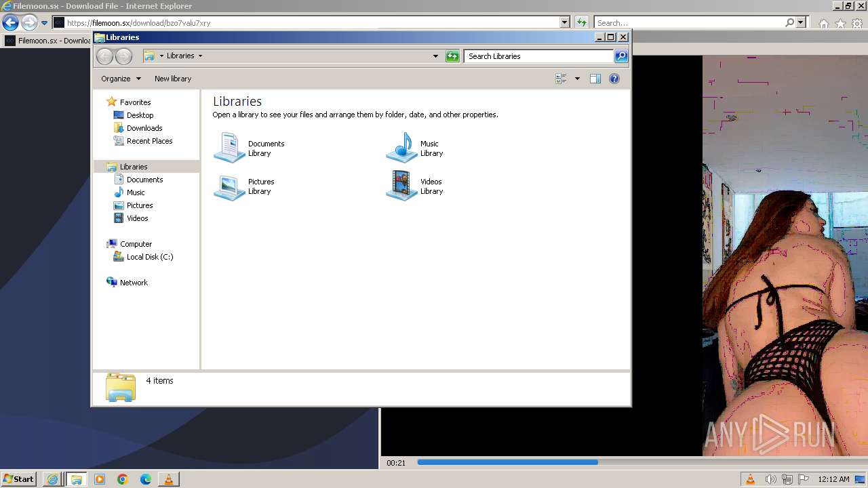The image size is (868, 488).
Task: Open the recent pages dropdown arrow in IE
Action: tap(45, 22)
